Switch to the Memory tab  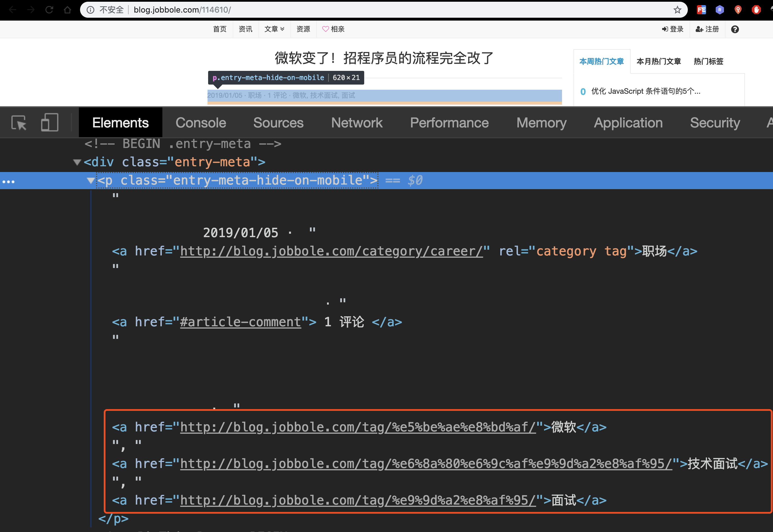[541, 123]
